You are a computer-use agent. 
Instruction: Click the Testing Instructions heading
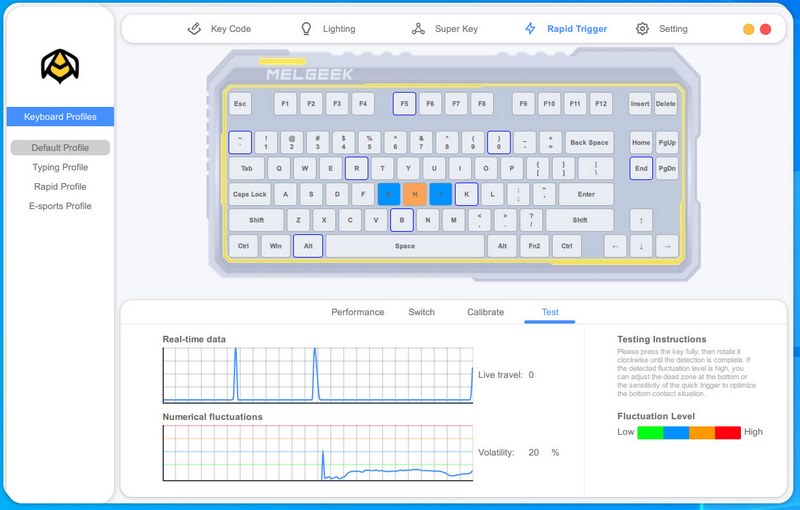click(662, 339)
